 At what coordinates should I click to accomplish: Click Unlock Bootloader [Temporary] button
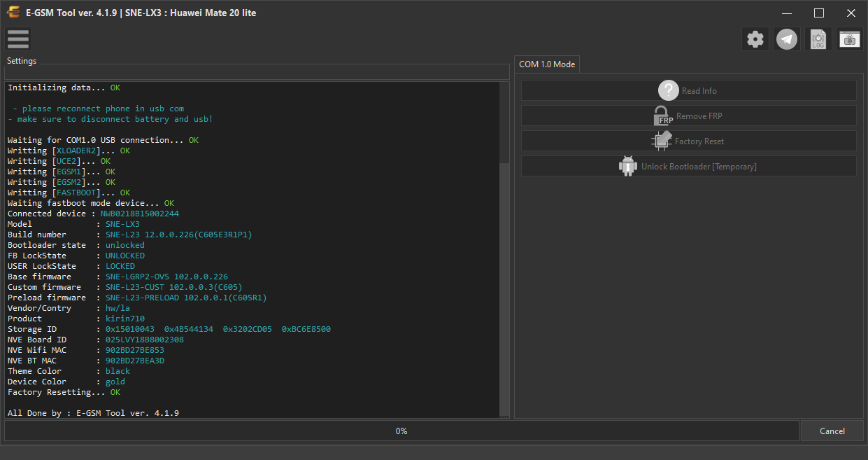pos(689,166)
